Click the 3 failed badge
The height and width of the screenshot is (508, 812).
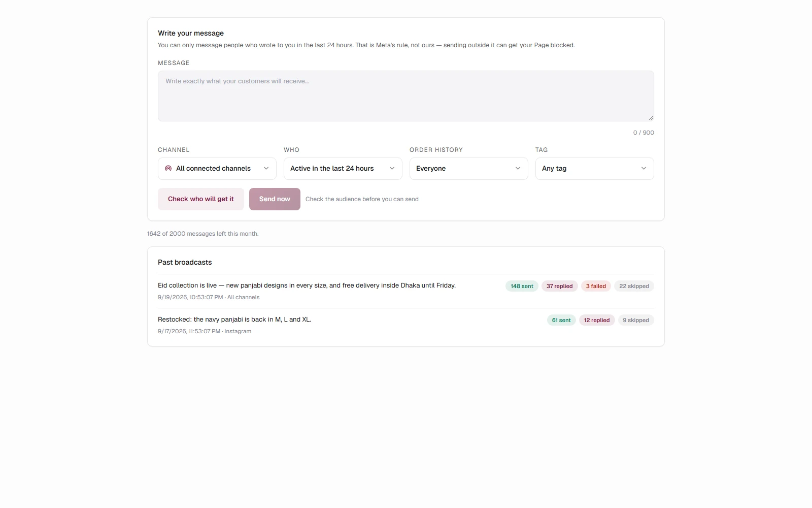pyautogui.click(x=596, y=286)
